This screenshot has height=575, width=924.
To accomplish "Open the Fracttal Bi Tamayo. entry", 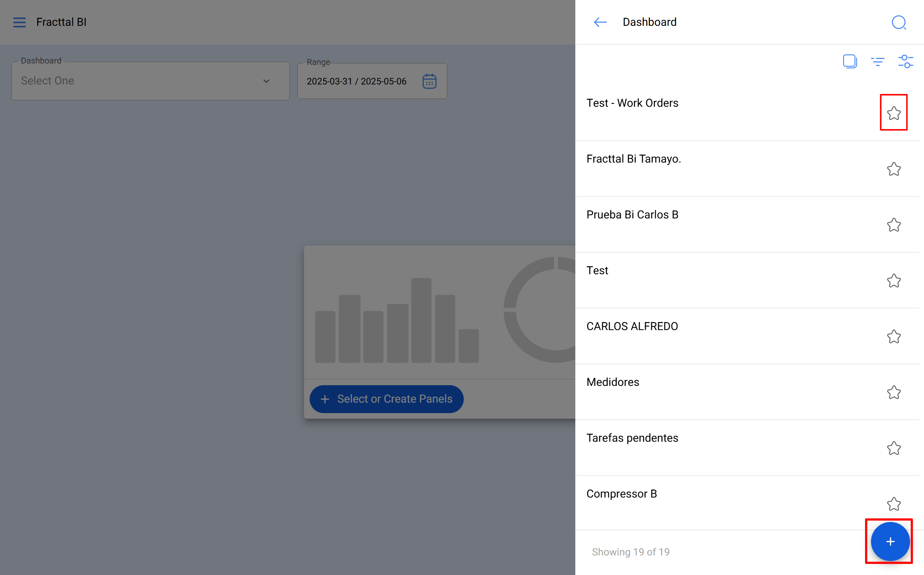I will pyautogui.click(x=747, y=169).
